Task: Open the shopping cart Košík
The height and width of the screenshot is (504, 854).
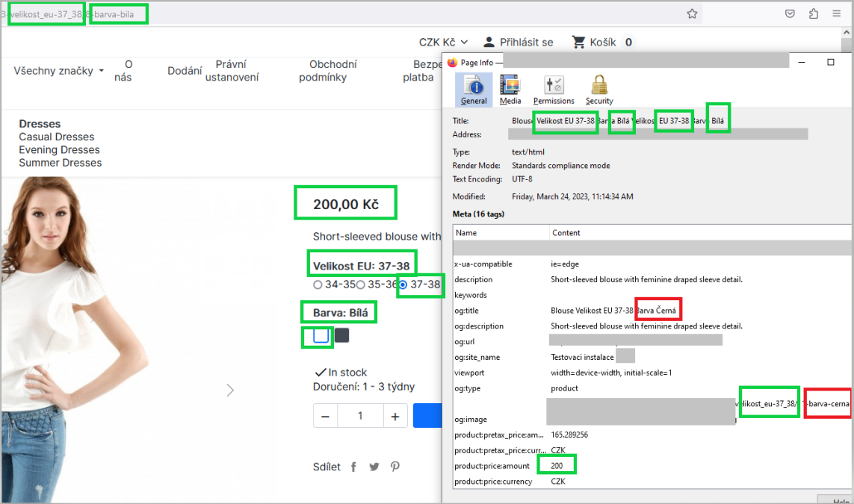Action: point(594,42)
